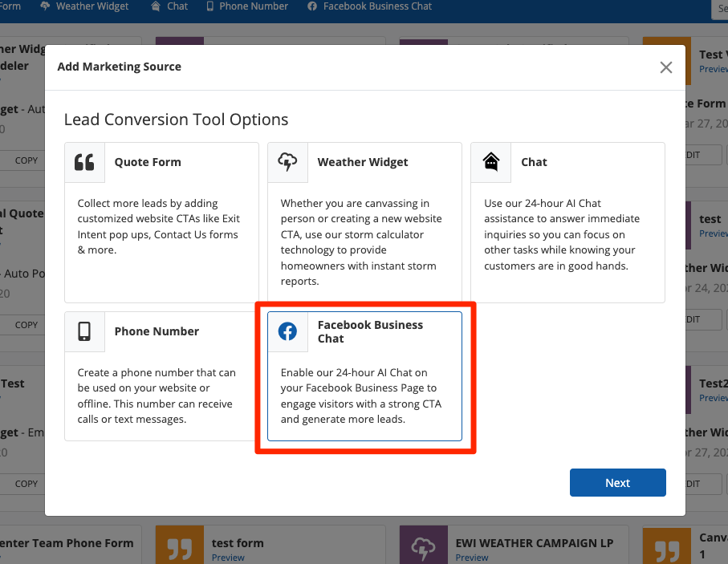The width and height of the screenshot is (728, 564).
Task: Pick the Phone Number option card
Action: point(161,385)
